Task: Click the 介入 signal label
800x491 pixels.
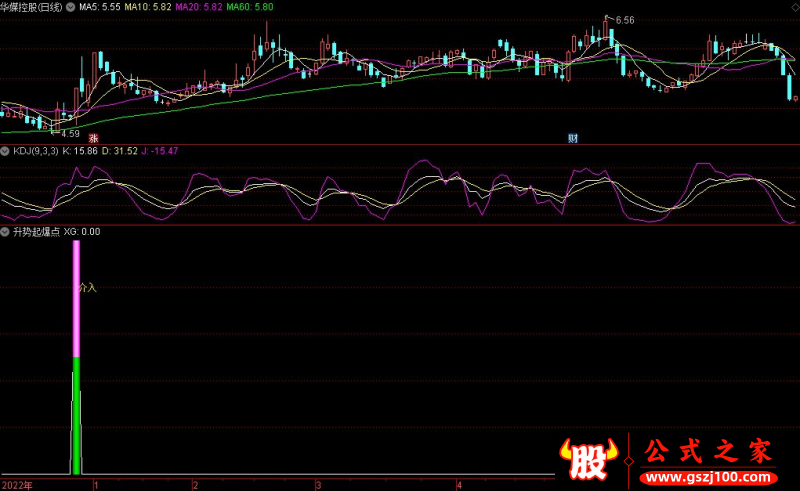Action: (x=87, y=288)
